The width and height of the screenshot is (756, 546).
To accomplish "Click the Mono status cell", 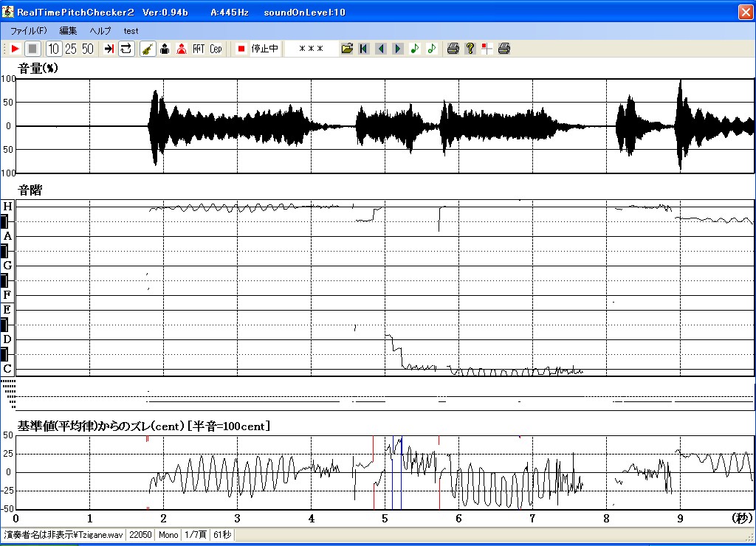I will click(x=168, y=534).
